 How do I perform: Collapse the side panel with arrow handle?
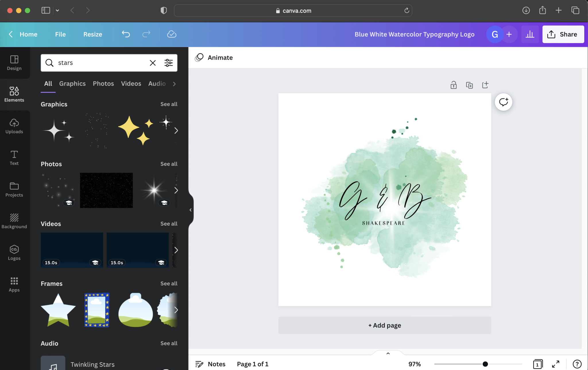coord(191,210)
